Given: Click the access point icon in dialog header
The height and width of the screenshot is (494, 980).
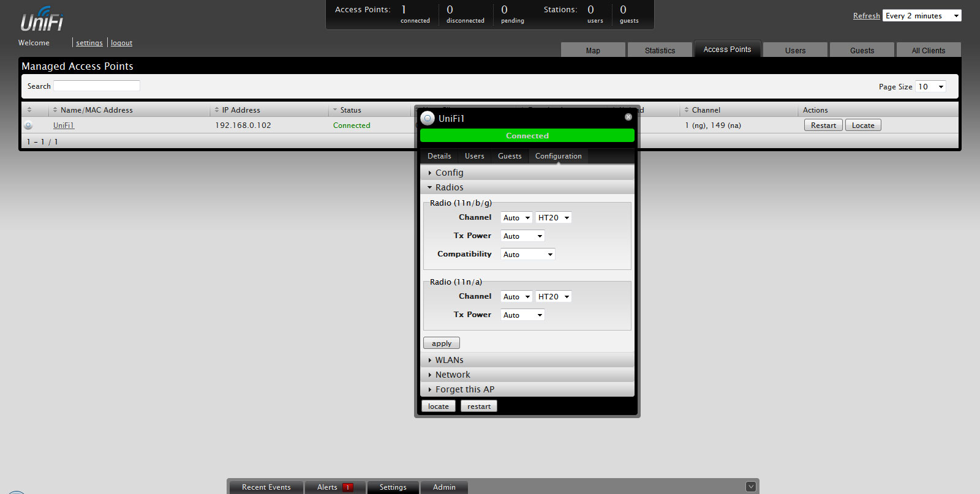Looking at the screenshot, I should pos(428,118).
